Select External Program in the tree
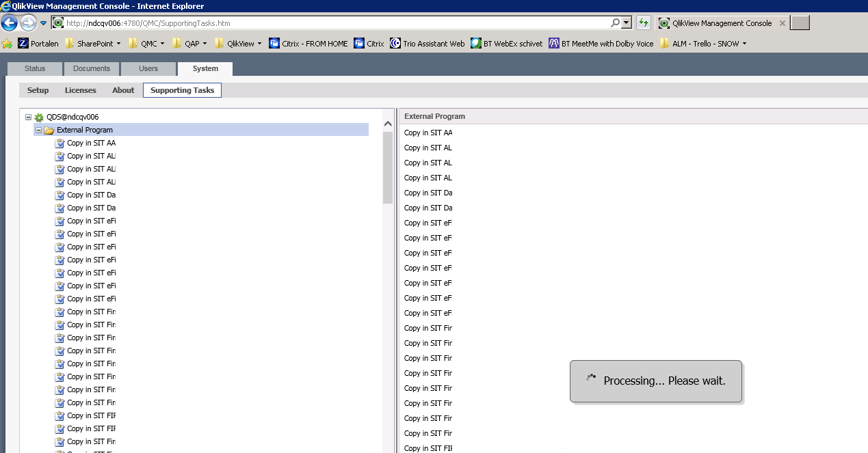 click(85, 130)
